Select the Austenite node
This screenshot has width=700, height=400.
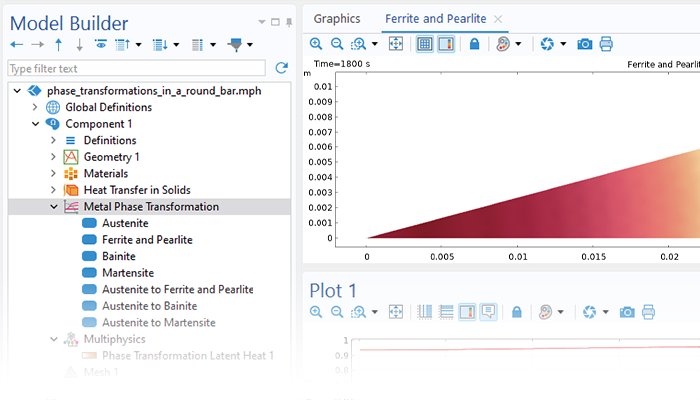(x=125, y=223)
